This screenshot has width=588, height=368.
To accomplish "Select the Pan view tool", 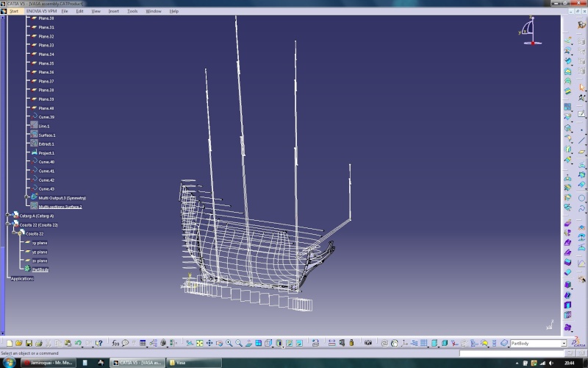I will tap(209, 343).
